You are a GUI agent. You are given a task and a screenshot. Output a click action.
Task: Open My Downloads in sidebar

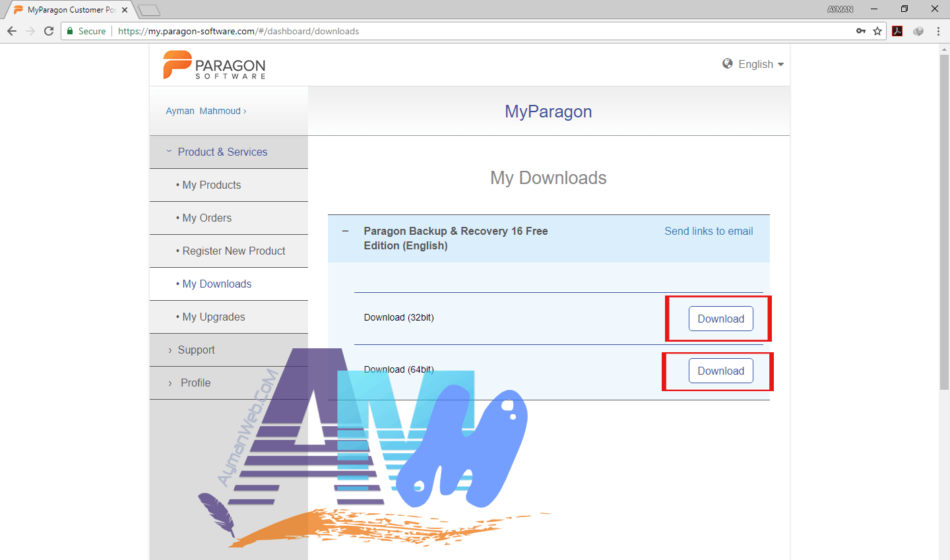[x=229, y=284]
